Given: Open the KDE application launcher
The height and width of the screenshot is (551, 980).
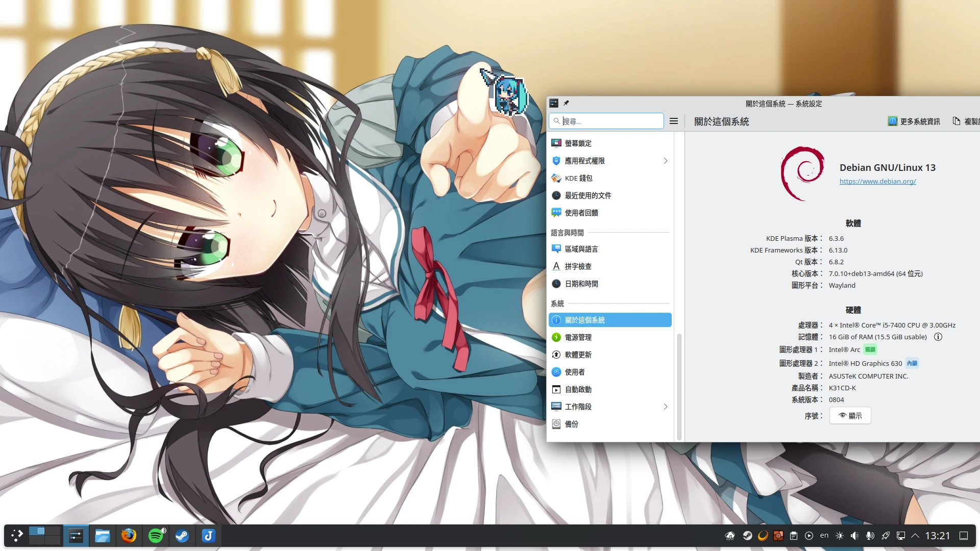Looking at the screenshot, I should (x=17, y=536).
